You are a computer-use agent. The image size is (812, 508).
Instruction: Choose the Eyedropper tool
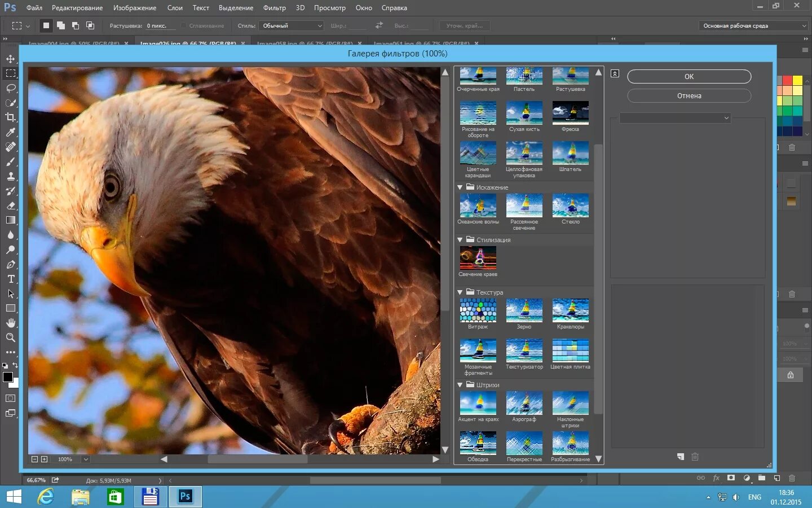(x=11, y=132)
